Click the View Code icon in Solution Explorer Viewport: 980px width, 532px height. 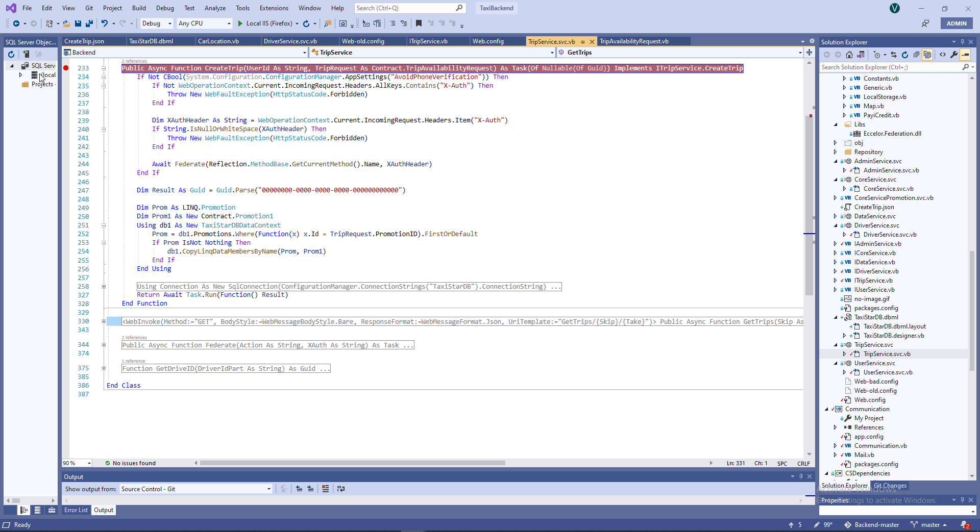(942, 55)
